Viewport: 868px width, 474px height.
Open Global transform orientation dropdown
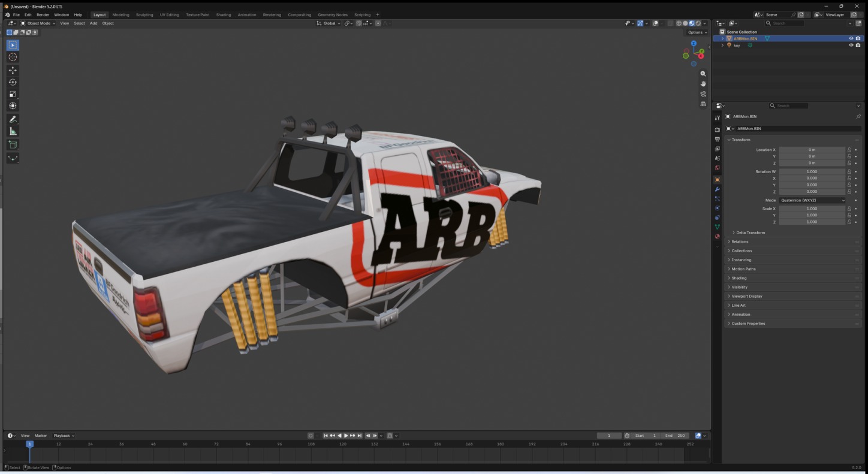tap(328, 23)
